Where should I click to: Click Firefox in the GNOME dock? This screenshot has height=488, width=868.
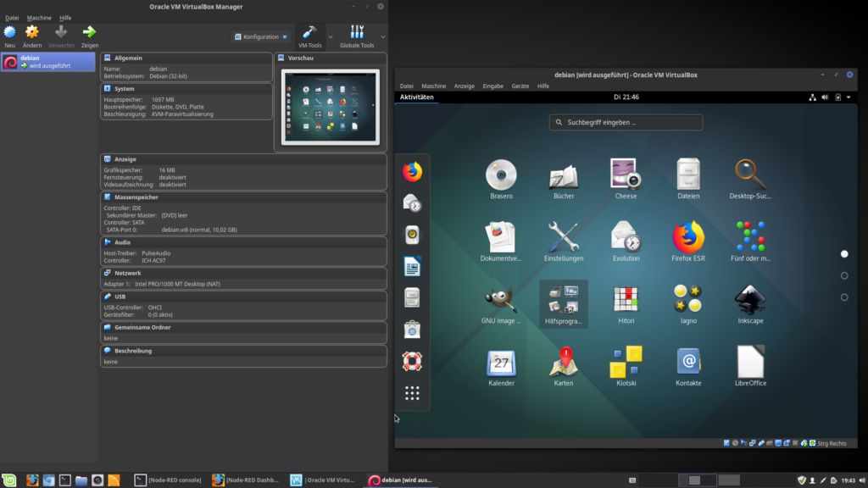(x=412, y=172)
